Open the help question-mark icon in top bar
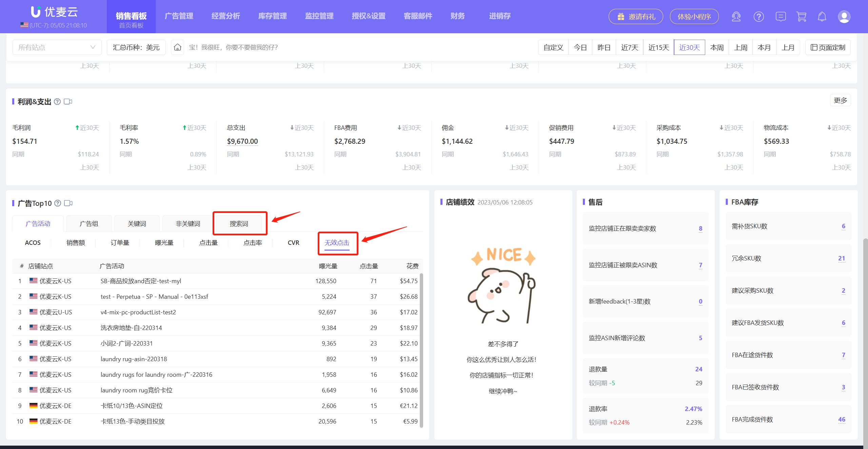Screen dimensions: 868x449 point(758,16)
